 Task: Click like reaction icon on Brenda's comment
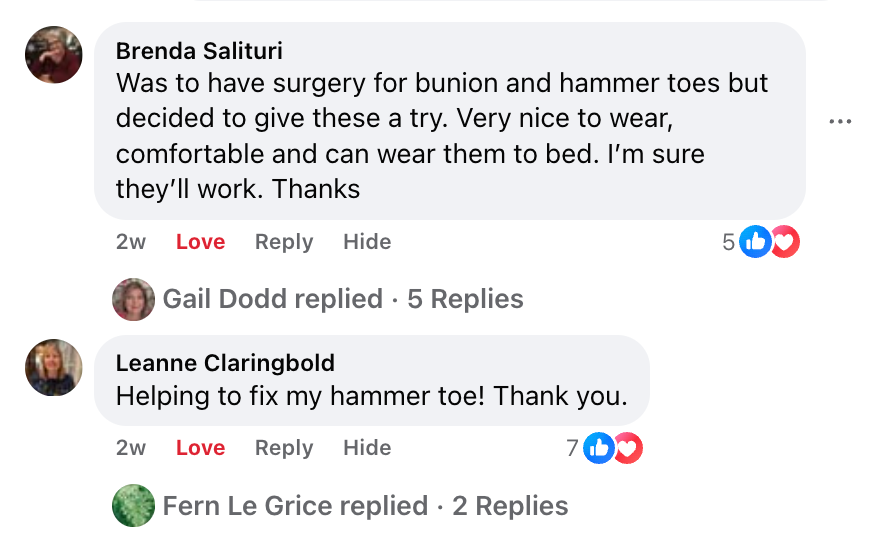(x=755, y=242)
